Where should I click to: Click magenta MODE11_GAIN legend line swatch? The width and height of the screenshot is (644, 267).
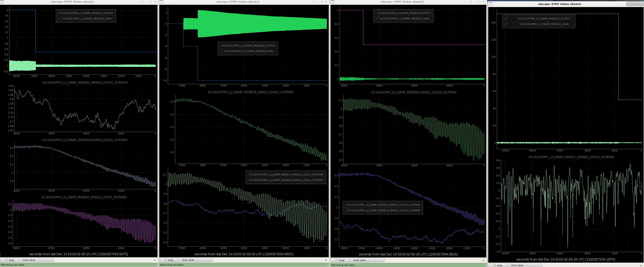[x=506, y=24]
